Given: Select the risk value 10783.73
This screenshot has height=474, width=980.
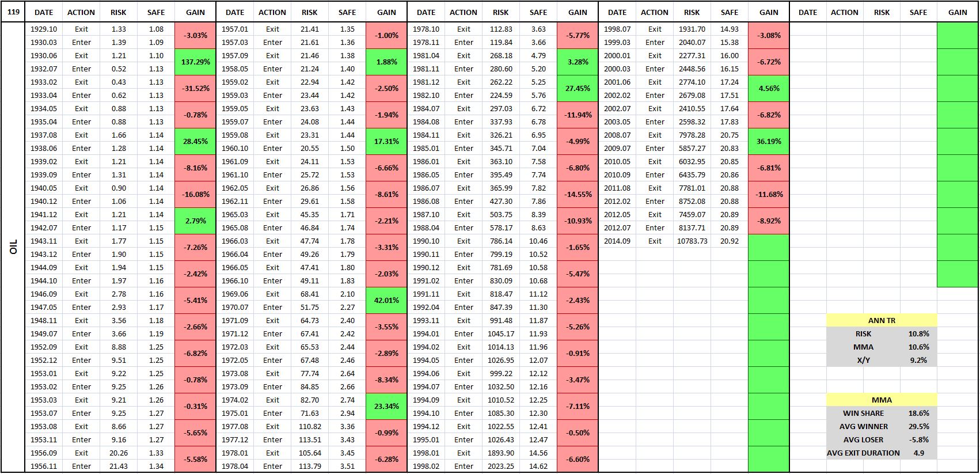Looking at the screenshot, I should click(692, 241).
